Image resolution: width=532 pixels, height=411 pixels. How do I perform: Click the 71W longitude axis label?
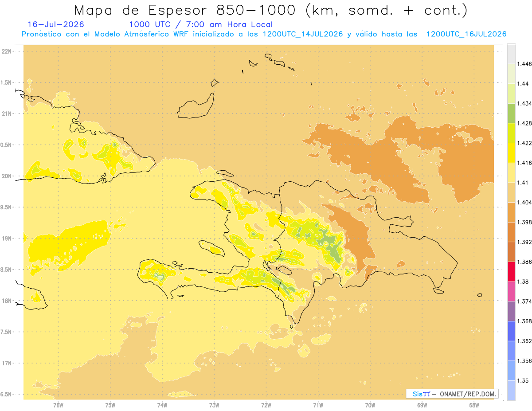(x=318, y=405)
